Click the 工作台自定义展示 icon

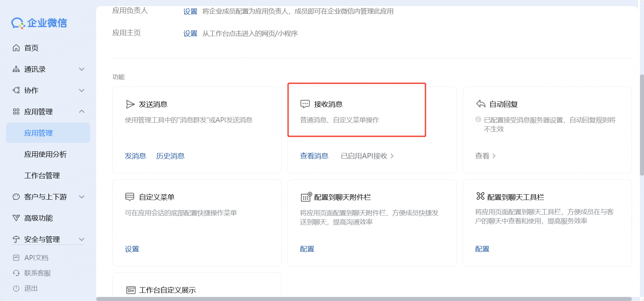point(131,290)
